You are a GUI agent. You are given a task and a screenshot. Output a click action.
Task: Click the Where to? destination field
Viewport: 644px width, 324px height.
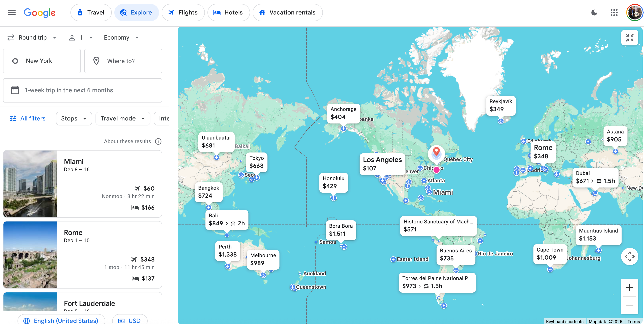123,61
